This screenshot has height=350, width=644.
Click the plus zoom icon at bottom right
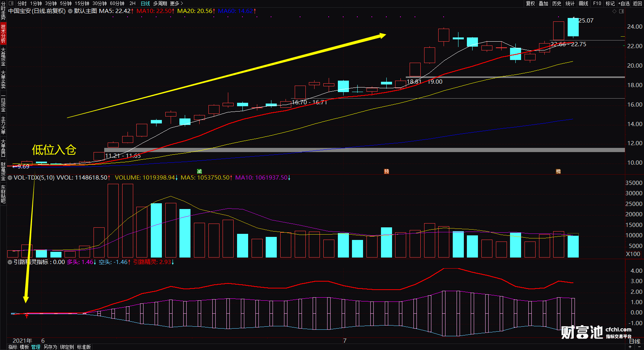click(x=630, y=347)
